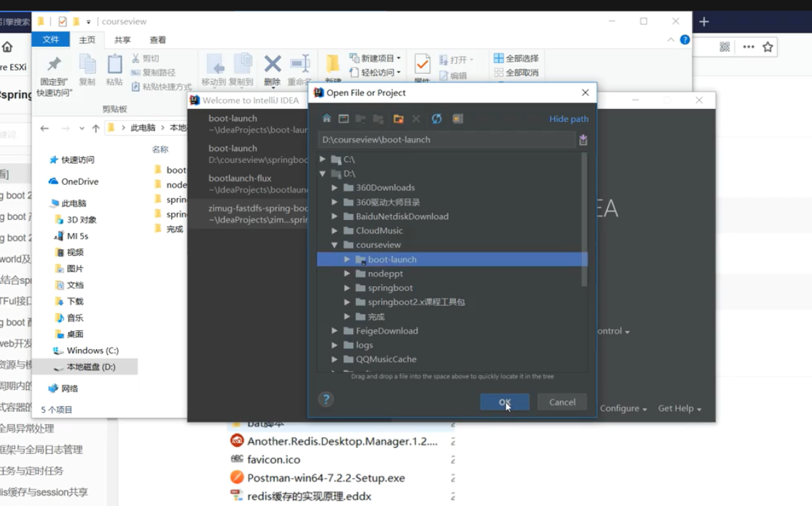
Task: Open the help question mark in dialog
Action: pos(326,399)
